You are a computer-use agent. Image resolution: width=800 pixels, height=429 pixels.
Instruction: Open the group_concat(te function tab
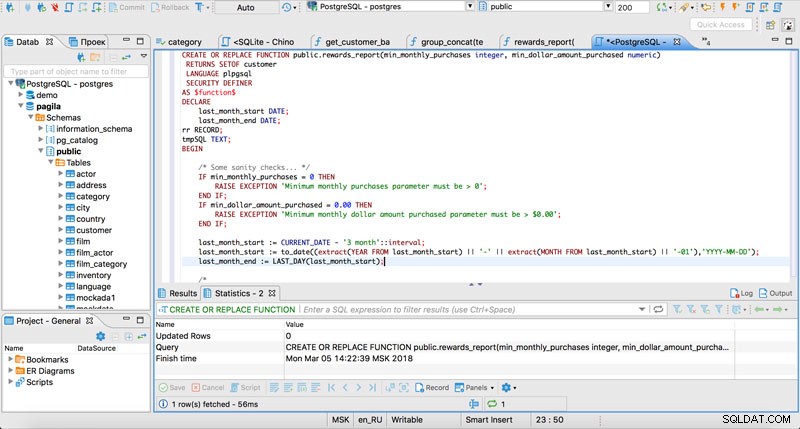click(x=446, y=42)
